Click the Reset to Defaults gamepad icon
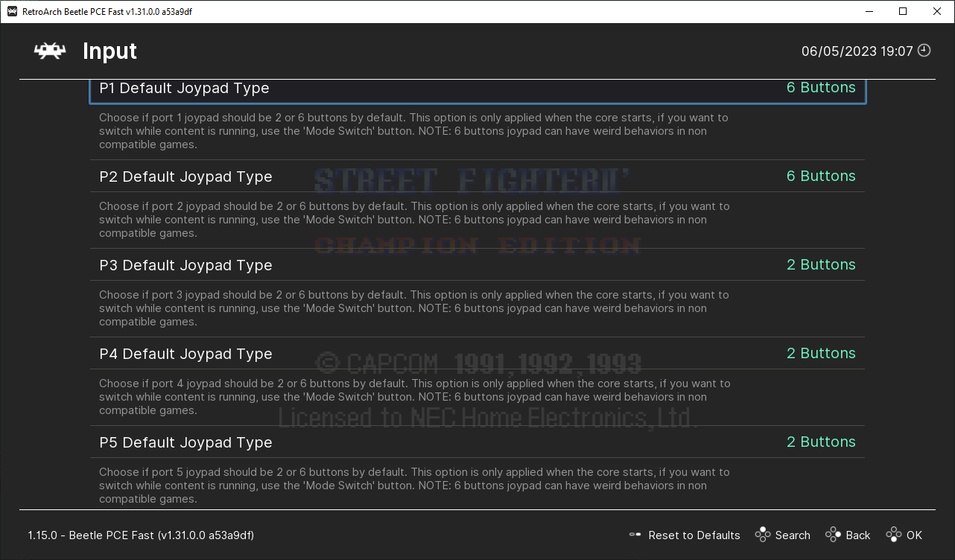 click(635, 535)
